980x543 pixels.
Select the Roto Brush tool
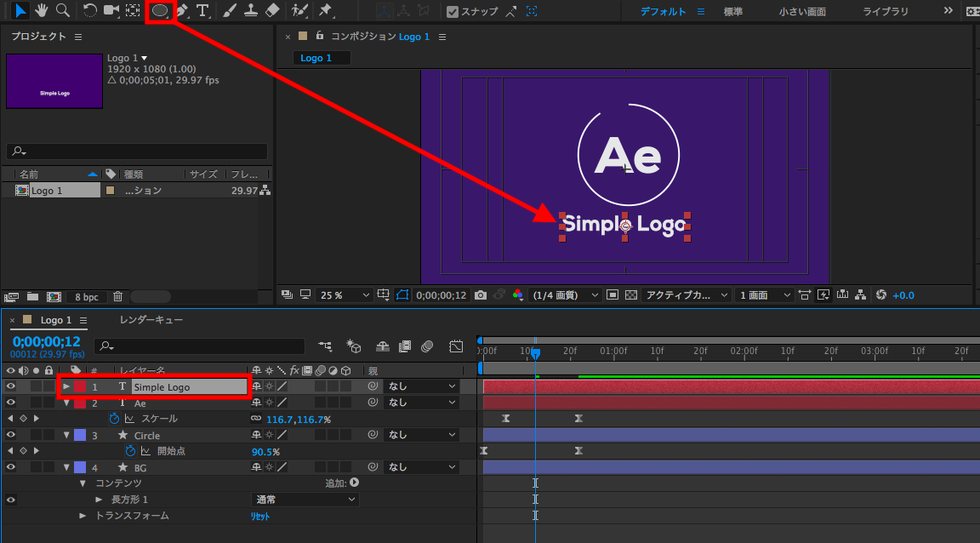pyautogui.click(x=299, y=10)
